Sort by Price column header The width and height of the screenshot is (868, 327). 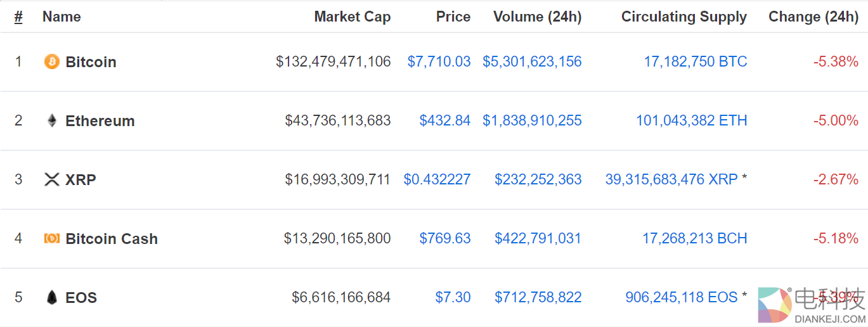click(453, 17)
